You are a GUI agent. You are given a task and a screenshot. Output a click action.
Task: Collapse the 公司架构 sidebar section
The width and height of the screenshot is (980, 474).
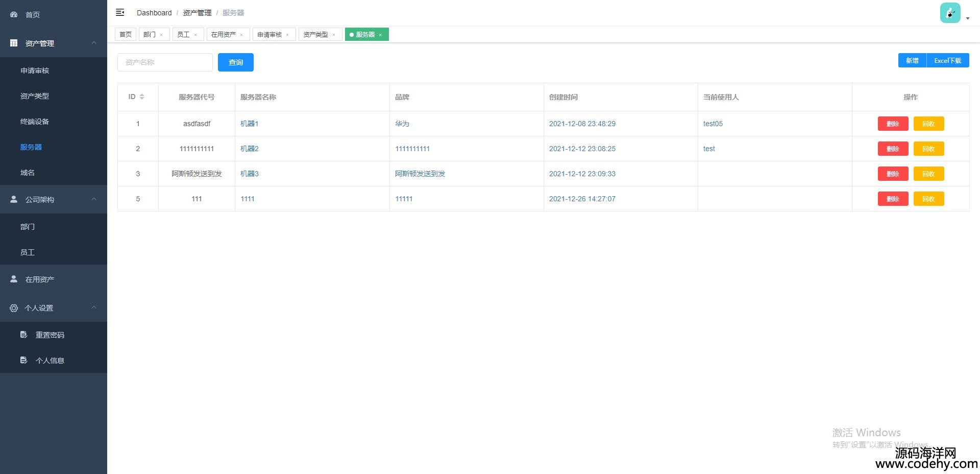coord(94,199)
